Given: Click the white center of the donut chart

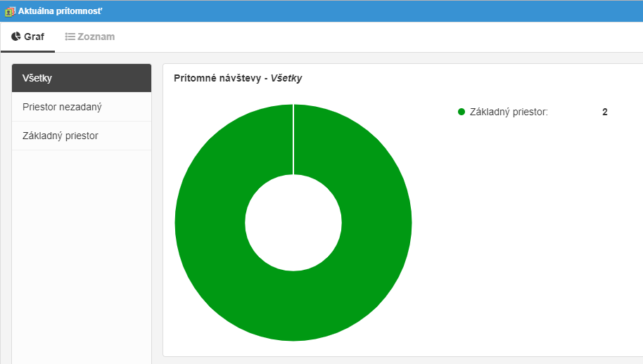Looking at the screenshot, I should (293, 222).
